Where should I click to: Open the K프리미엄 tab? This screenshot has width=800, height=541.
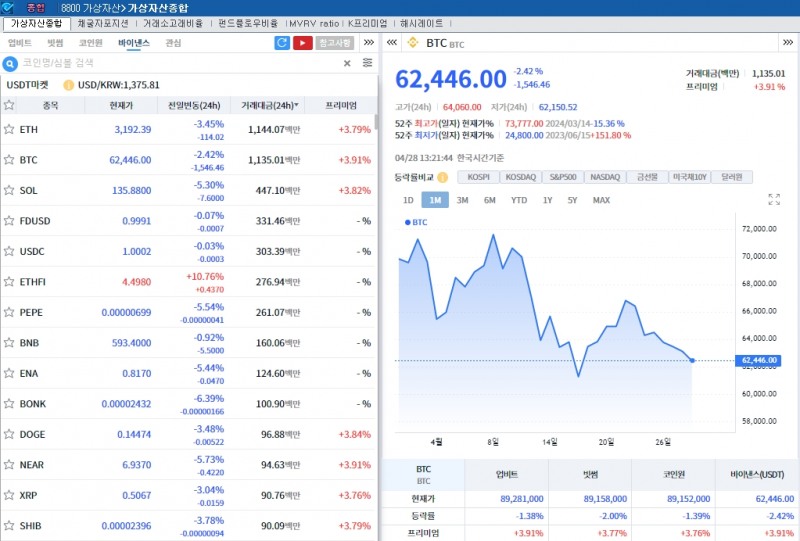367,22
